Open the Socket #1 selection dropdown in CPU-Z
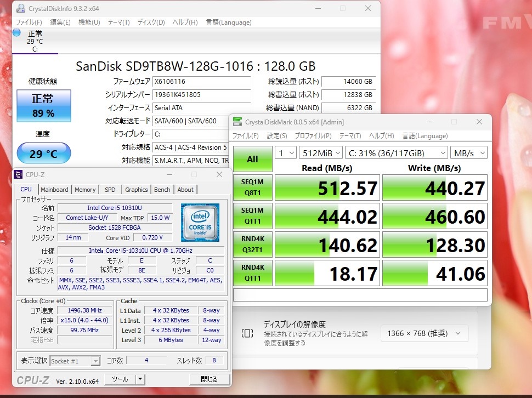Screen dimensions: 532x398 [x=75, y=361]
